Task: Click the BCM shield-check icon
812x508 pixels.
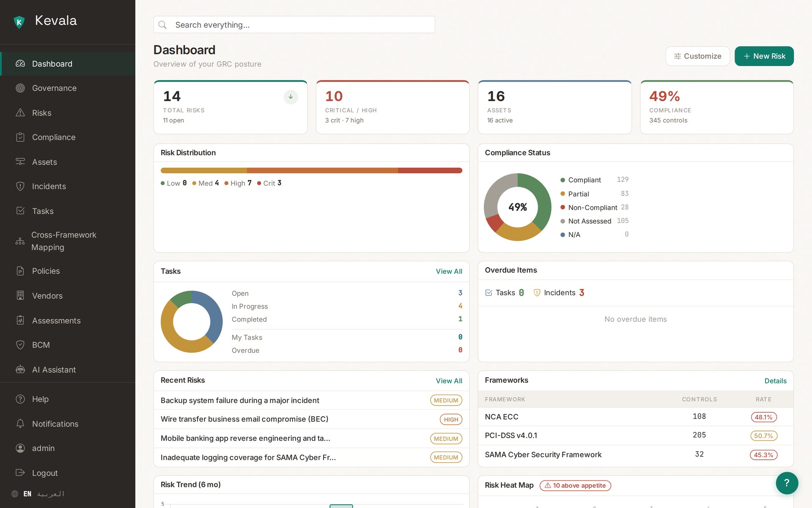Action: [20, 345]
